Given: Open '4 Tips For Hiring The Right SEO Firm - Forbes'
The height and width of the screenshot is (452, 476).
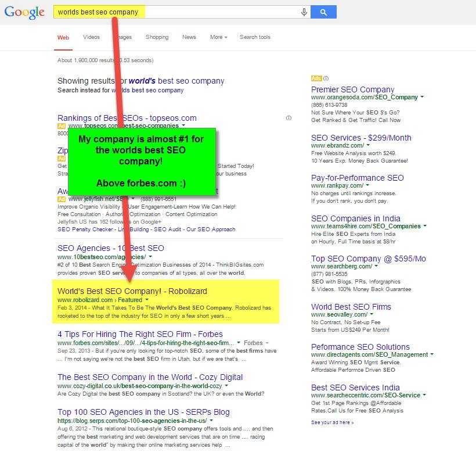Looking at the screenshot, I should (140, 334).
